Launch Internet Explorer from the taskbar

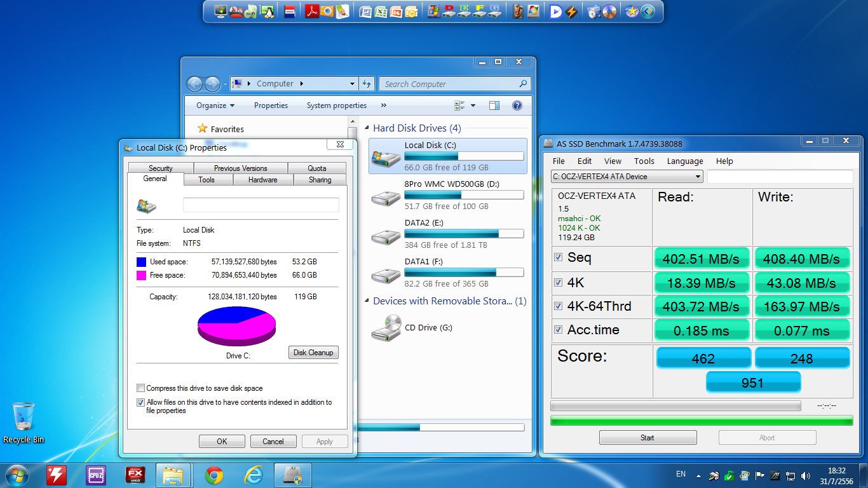253,475
